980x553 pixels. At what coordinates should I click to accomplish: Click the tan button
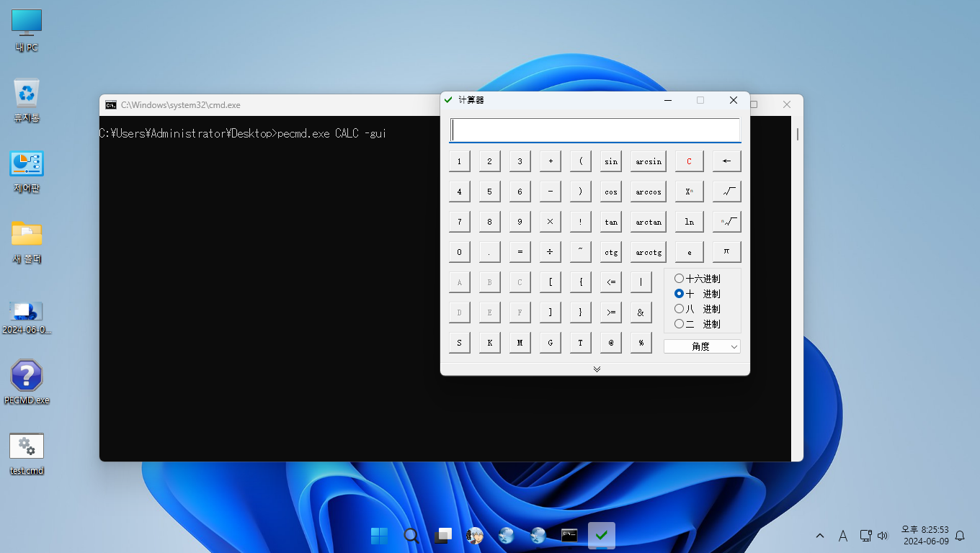pos(610,222)
